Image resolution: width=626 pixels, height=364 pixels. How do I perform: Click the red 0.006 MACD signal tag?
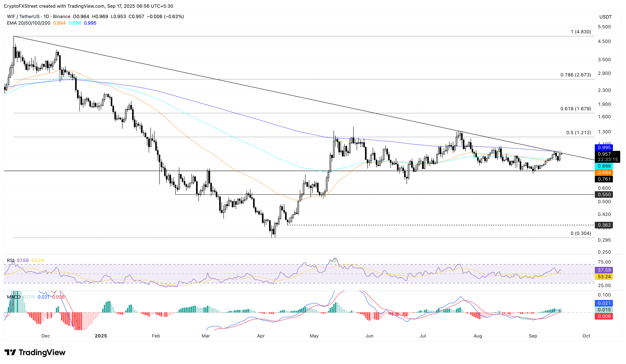(x=604, y=316)
